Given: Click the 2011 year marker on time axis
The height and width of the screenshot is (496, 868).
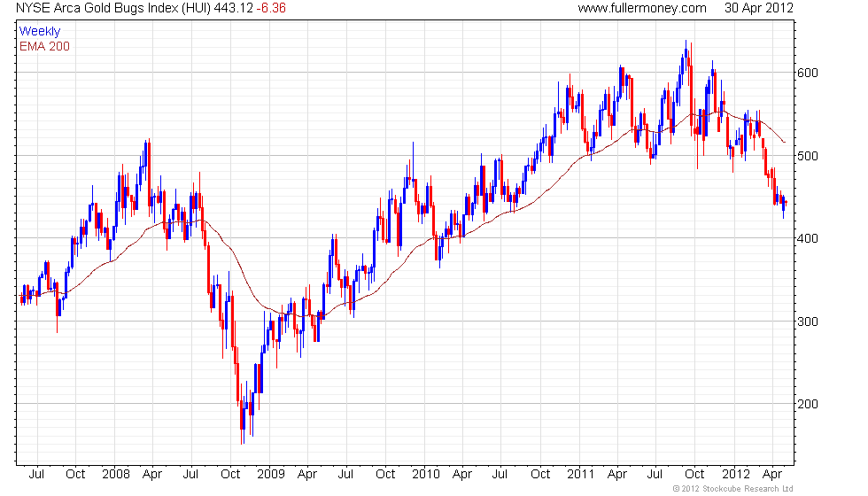Looking at the screenshot, I should (581, 475).
